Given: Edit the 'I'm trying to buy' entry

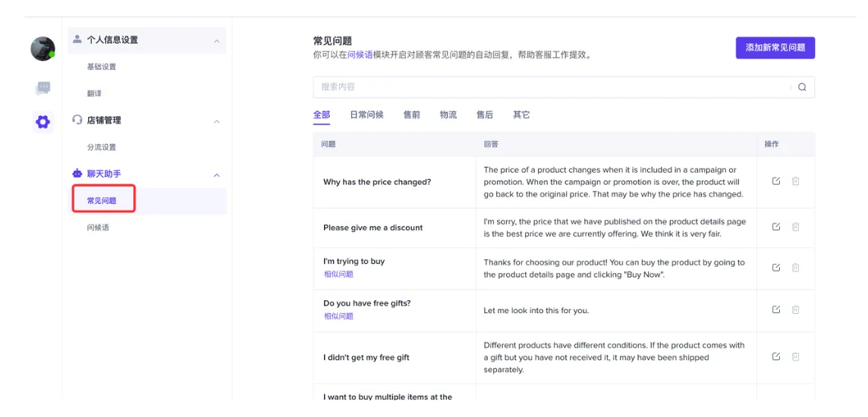Looking at the screenshot, I should [776, 268].
